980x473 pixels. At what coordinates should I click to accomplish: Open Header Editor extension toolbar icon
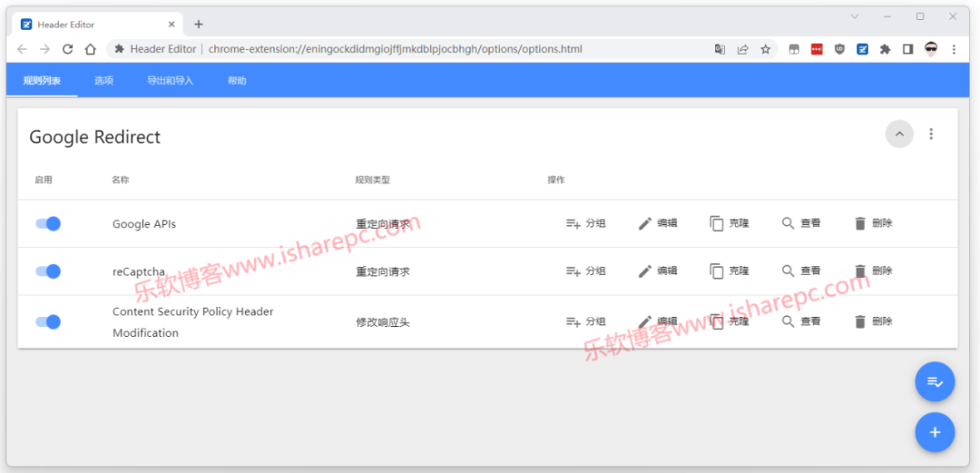pyautogui.click(x=863, y=49)
